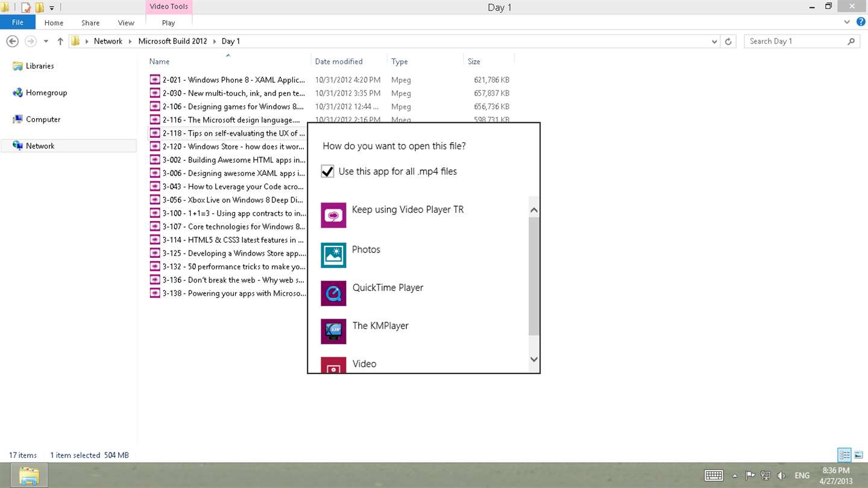
Task: Open the network tray icon
Action: tap(766, 475)
